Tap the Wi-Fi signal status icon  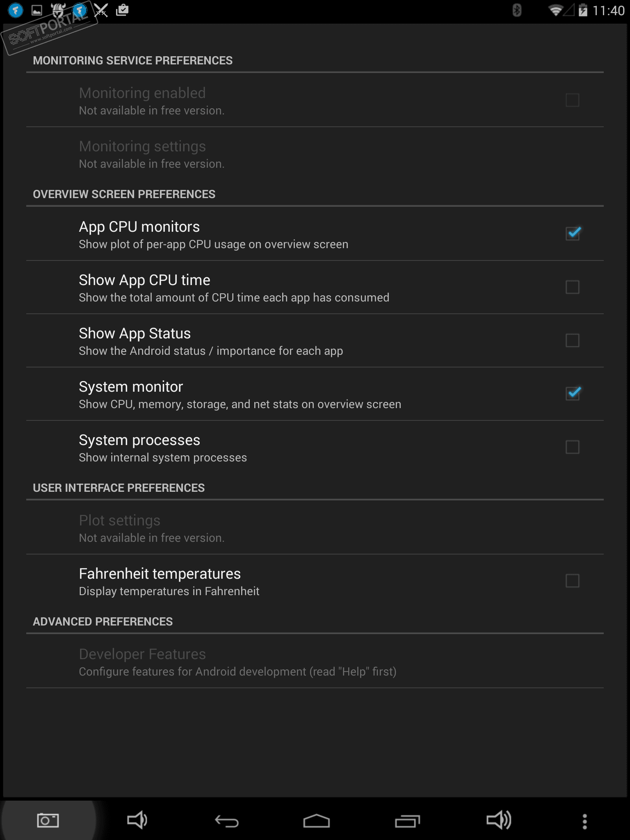pyautogui.click(x=555, y=10)
